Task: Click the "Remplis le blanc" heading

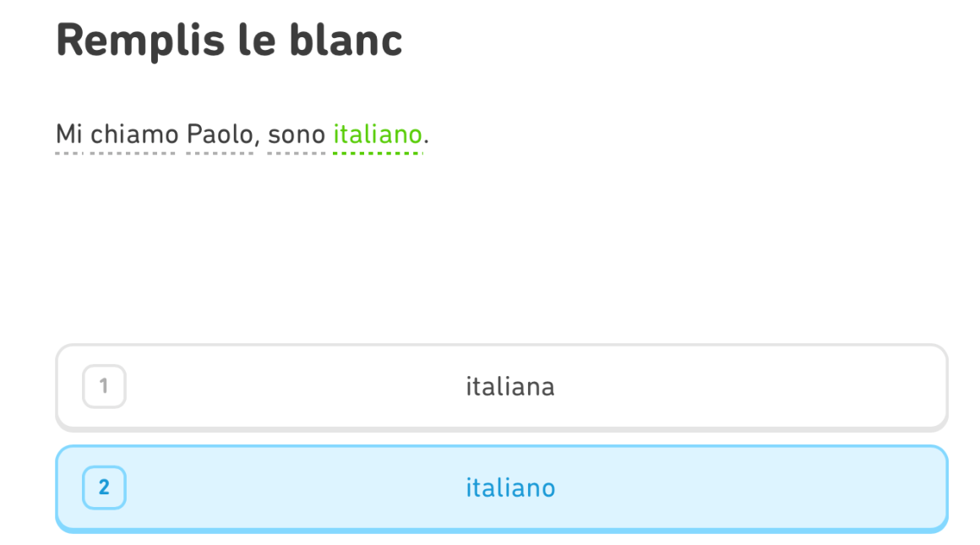Action: (229, 40)
